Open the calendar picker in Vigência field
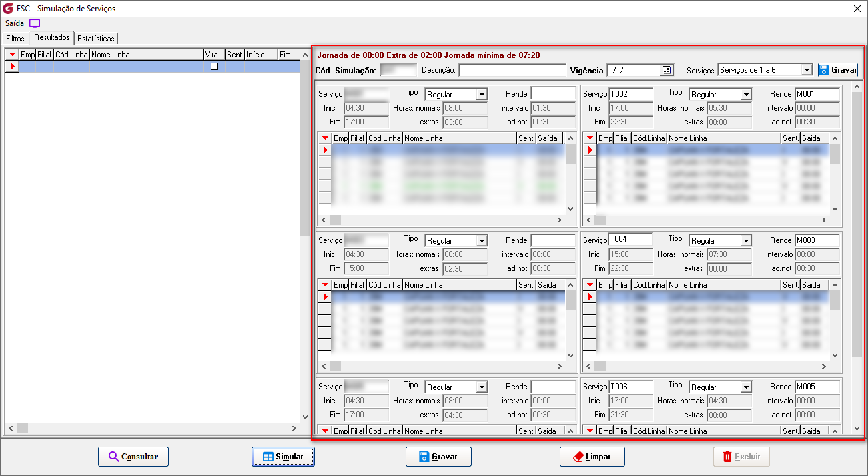 click(667, 70)
